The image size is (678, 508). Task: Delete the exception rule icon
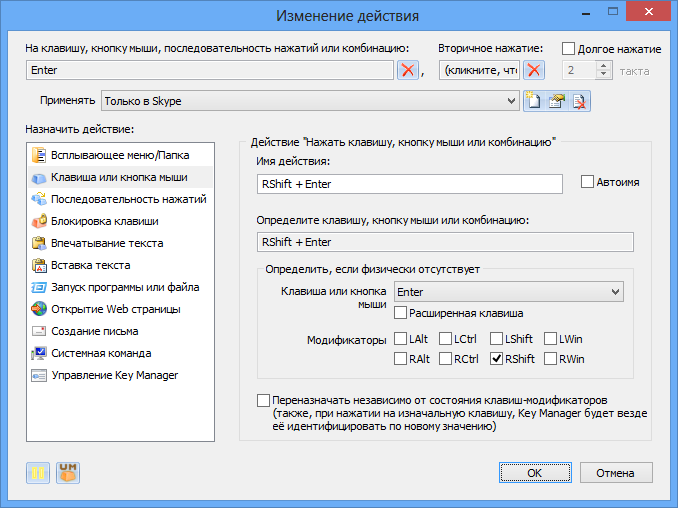[579, 101]
